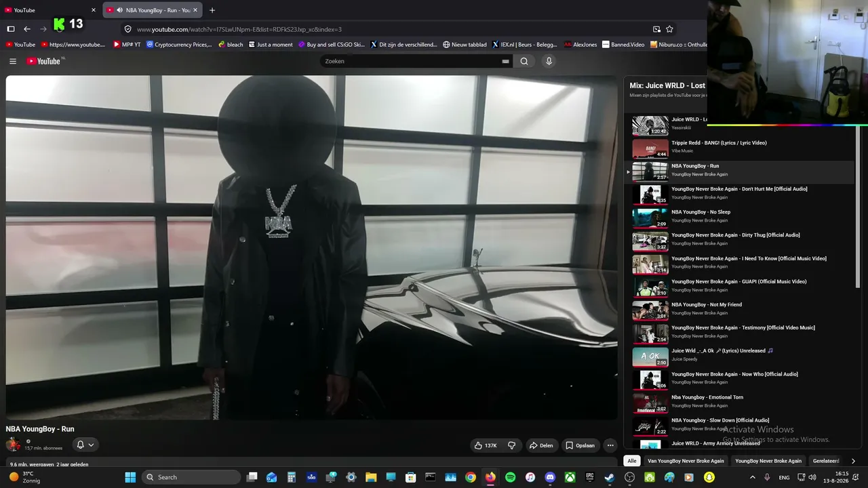Play NBA YoungBoy - Not My Friend
Viewport: 868px width, 488px height.
point(707,305)
